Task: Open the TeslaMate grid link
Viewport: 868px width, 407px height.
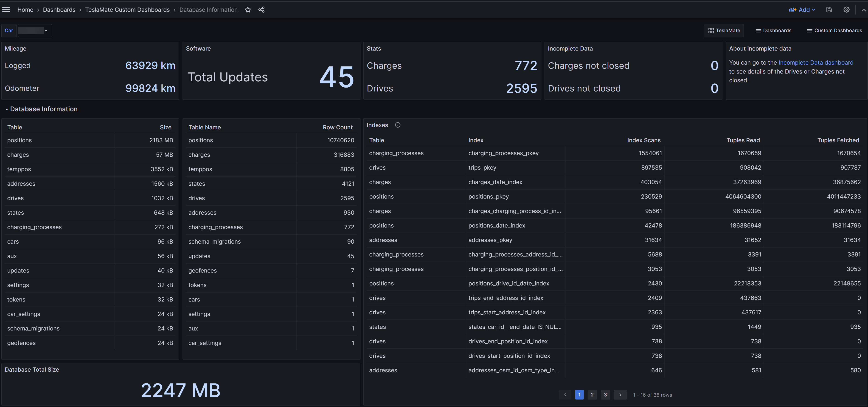Action: pyautogui.click(x=724, y=31)
